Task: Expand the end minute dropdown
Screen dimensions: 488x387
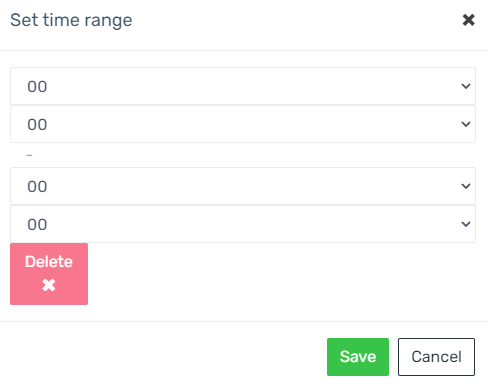Action: point(243,224)
